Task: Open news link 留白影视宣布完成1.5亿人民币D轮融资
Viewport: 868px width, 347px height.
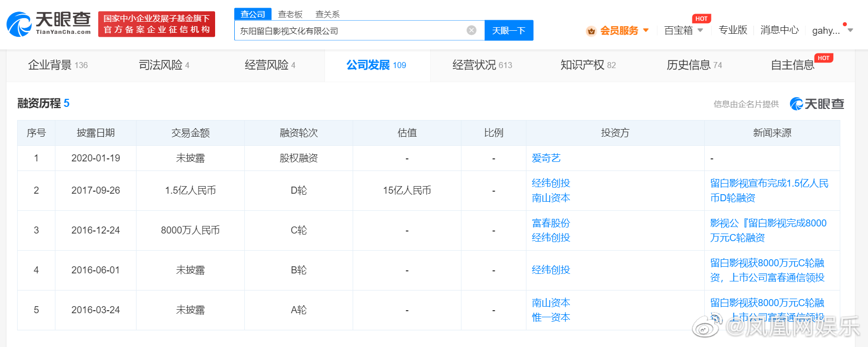Action: (769, 190)
